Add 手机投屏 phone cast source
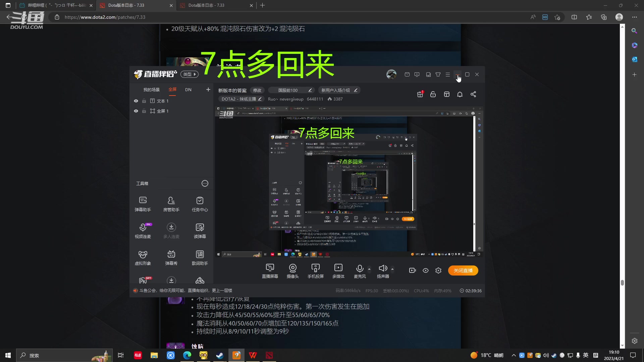 [x=316, y=271]
